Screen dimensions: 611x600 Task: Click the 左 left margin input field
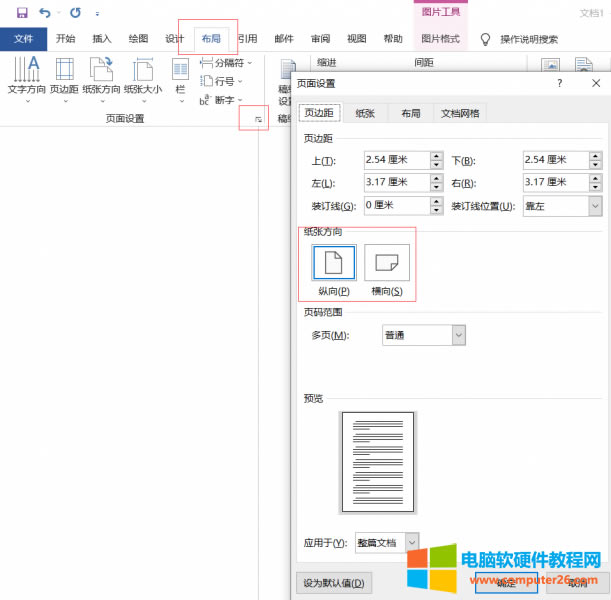pyautogui.click(x=395, y=183)
